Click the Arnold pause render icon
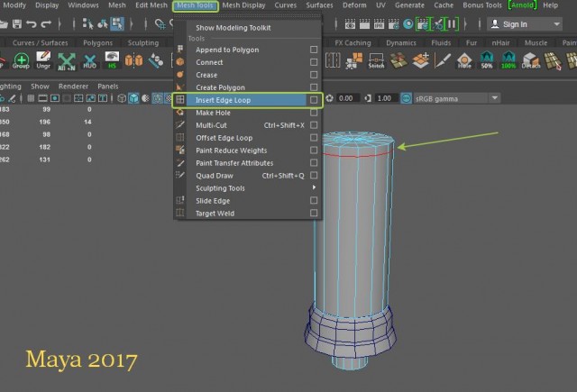 [x=451, y=24]
